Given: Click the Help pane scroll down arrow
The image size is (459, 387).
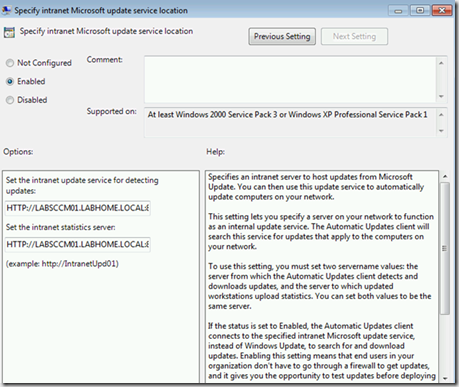Looking at the screenshot, I should tap(445, 378).
